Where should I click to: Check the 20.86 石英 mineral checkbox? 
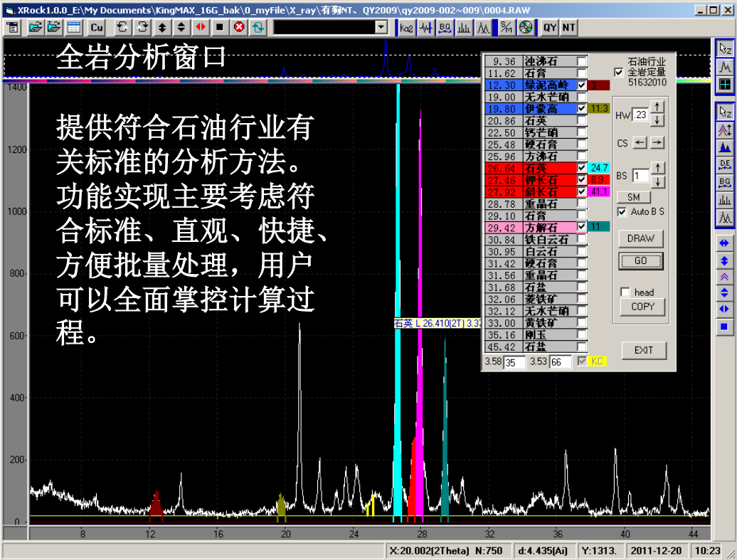tap(582, 121)
